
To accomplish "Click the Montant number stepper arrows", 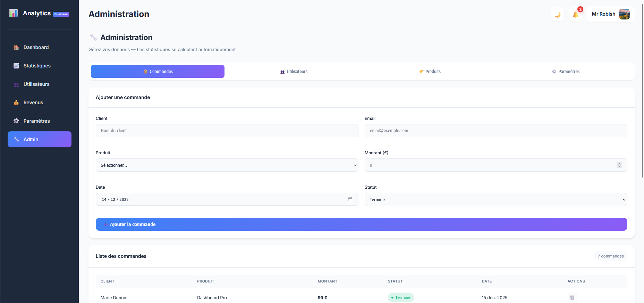I will click(619, 165).
